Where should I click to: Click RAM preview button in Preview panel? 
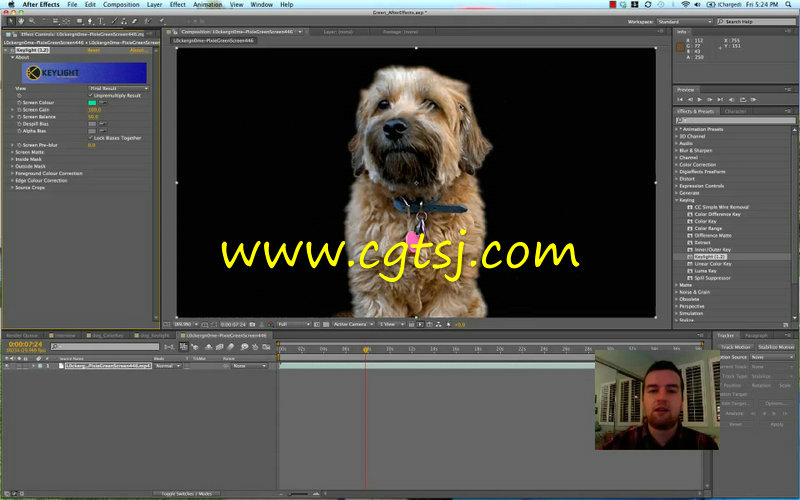click(x=754, y=99)
